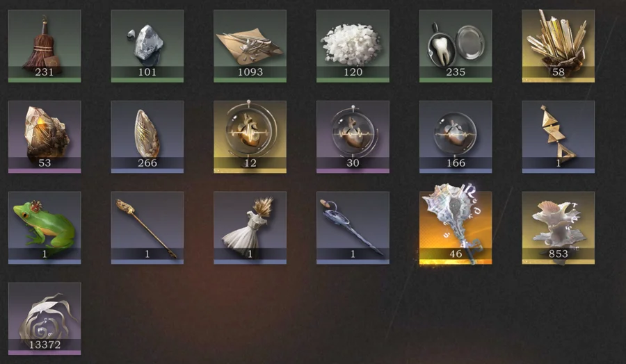The width and height of the screenshot is (626, 364).
Task: Select the purple-tier heart orb item 30
Action: [353, 137]
